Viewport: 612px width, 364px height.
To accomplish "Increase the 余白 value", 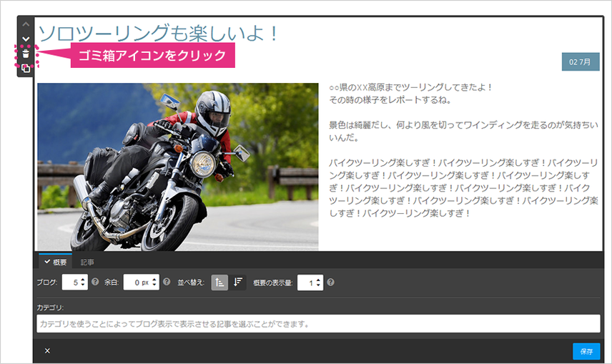I will click(154, 279).
